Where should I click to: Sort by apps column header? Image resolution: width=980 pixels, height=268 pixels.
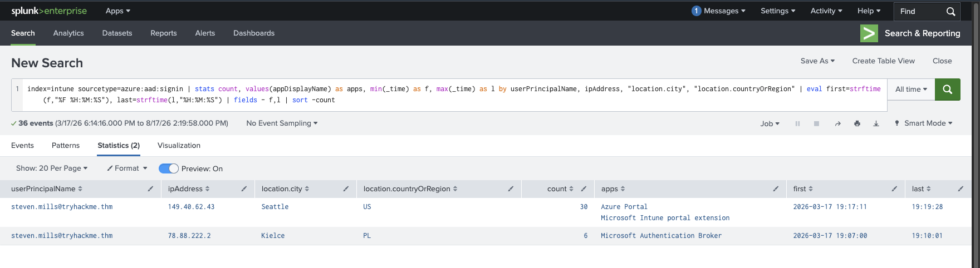(x=613, y=189)
